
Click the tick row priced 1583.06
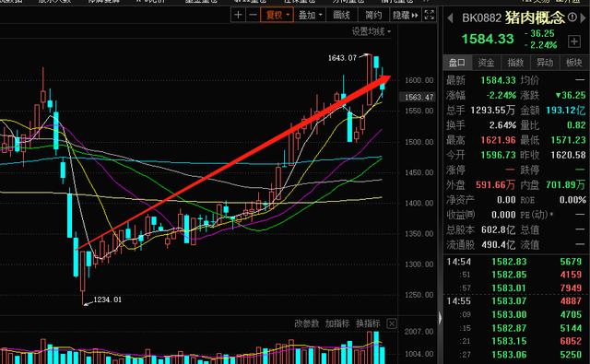point(515,355)
